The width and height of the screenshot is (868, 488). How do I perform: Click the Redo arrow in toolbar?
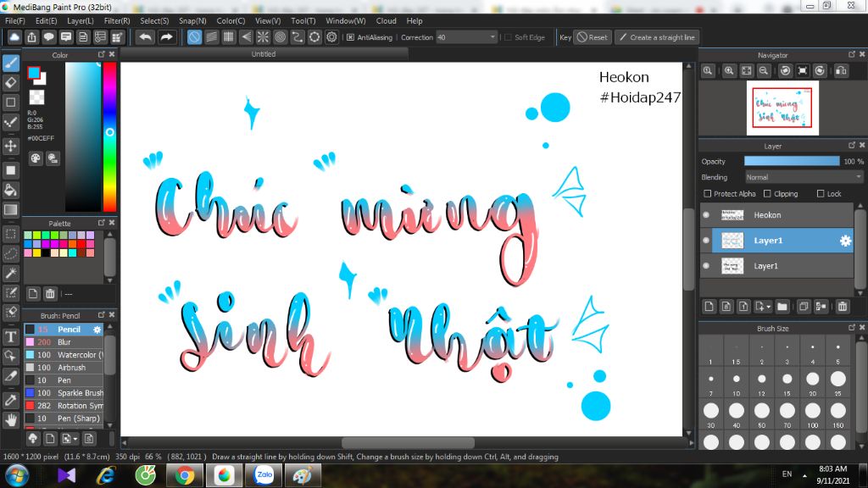(x=166, y=37)
